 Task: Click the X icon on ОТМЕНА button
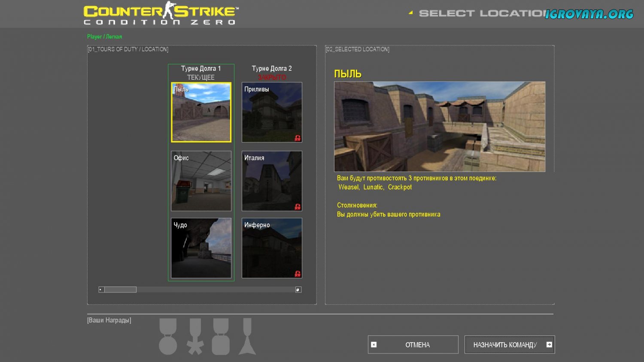tap(374, 344)
